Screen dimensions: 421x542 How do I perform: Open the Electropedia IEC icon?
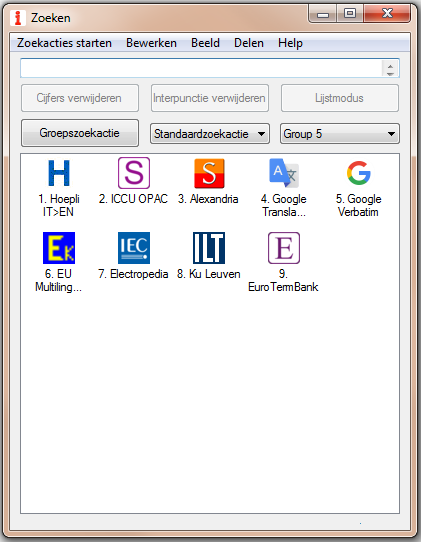134,248
